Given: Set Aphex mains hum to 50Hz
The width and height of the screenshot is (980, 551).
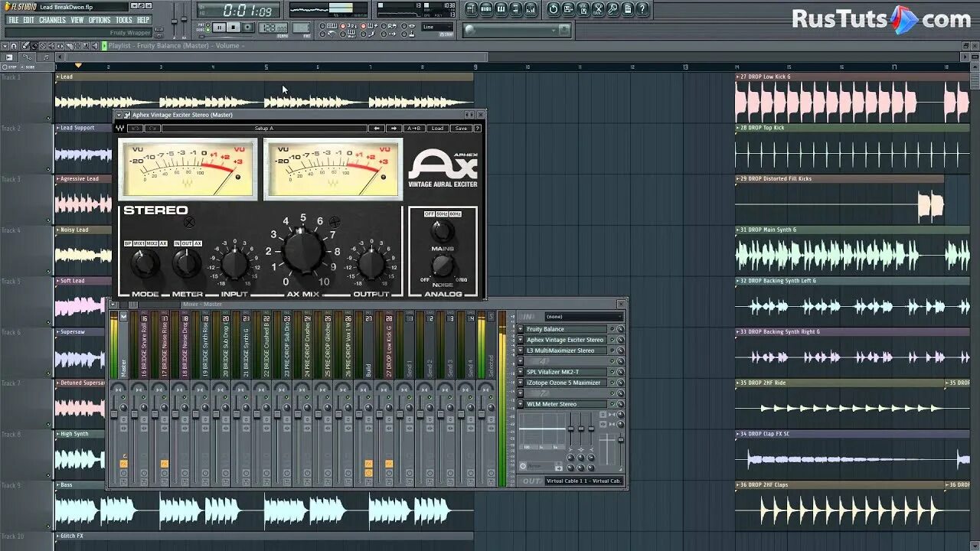Looking at the screenshot, I should (442, 214).
